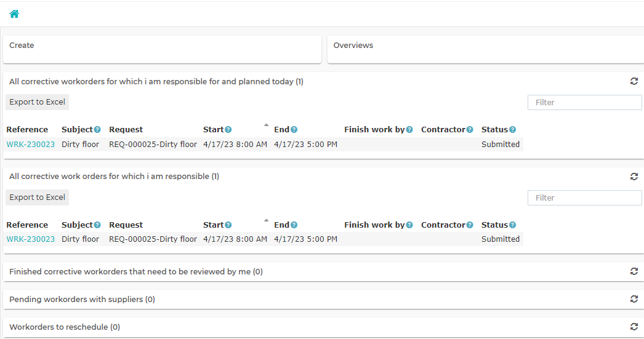
Task: Show help for Status column in second table
Action: pos(513,225)
